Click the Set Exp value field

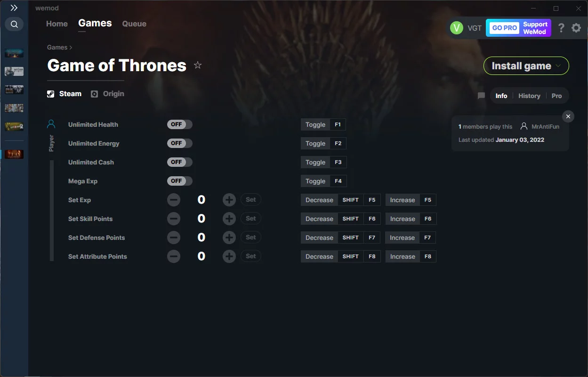coord(201,200)
